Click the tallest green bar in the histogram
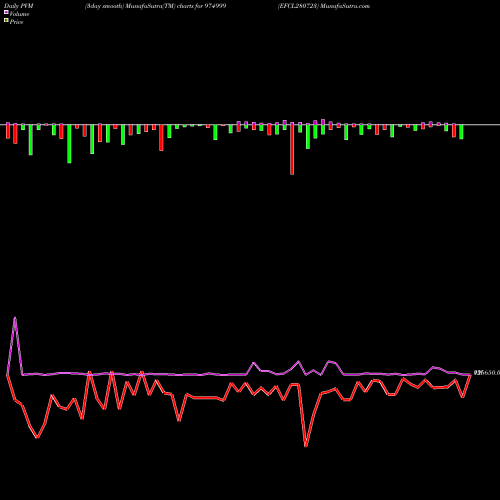 [x=69, y=144]
